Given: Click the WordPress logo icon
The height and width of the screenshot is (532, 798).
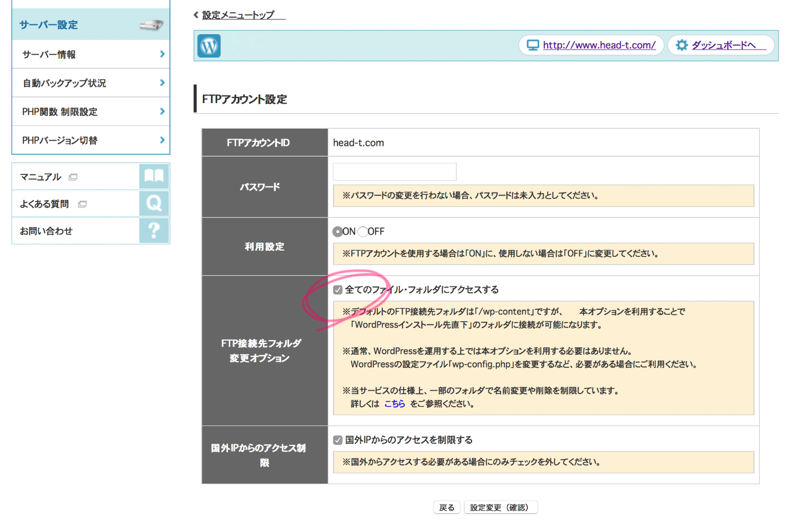Looking at the screenshot, I should pyautogui.click(x=209, y=46).
